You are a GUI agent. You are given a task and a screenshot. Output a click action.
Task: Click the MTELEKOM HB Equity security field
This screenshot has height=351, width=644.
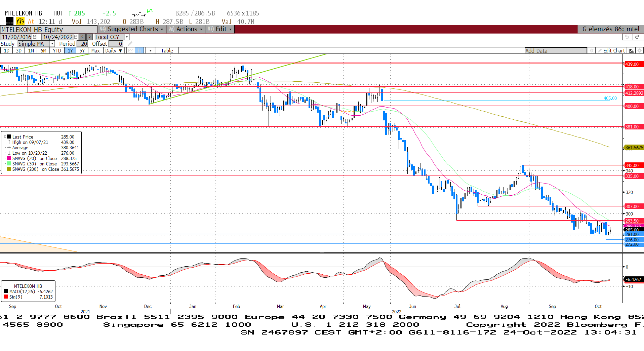(x=49, y=29)
